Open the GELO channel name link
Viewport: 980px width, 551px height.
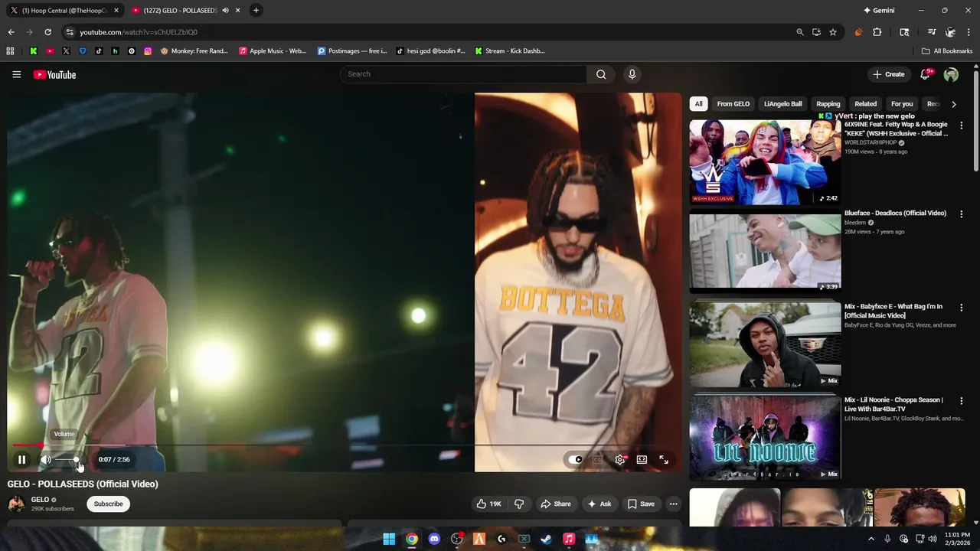[40, 500]
